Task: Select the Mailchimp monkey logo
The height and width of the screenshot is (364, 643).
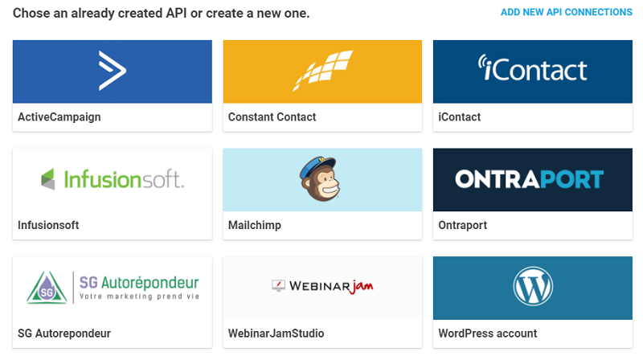Action: pos(320,178)
